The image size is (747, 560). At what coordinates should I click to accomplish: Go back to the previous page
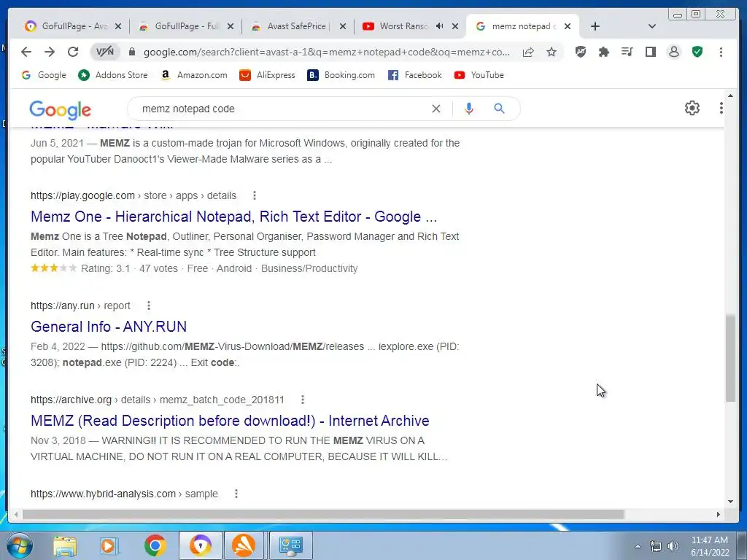pyautogui.click(x=26, y=52)
